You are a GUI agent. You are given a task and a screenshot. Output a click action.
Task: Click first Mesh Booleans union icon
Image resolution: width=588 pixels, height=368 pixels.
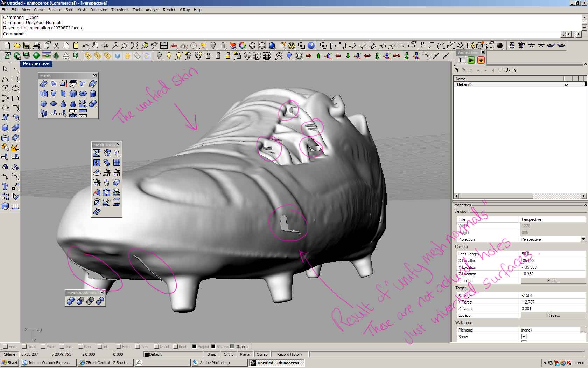(x=70, y=301)
